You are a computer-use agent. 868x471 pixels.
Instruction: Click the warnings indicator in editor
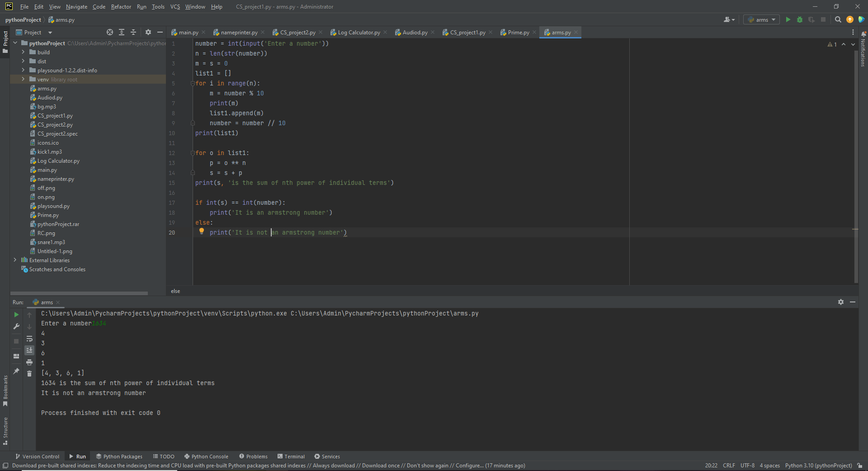(x=832, y=44)
